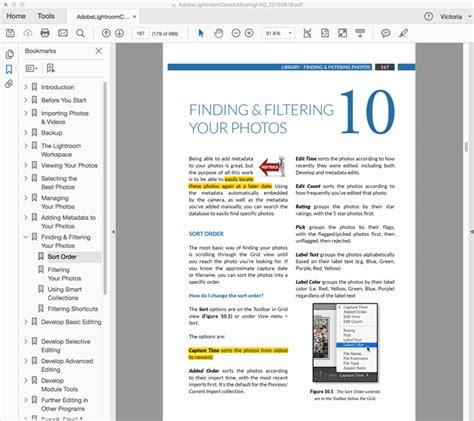The width and height of the screenshot is (474, 421).
Task: Expand the Introduction bookmark
Action: 26,87
